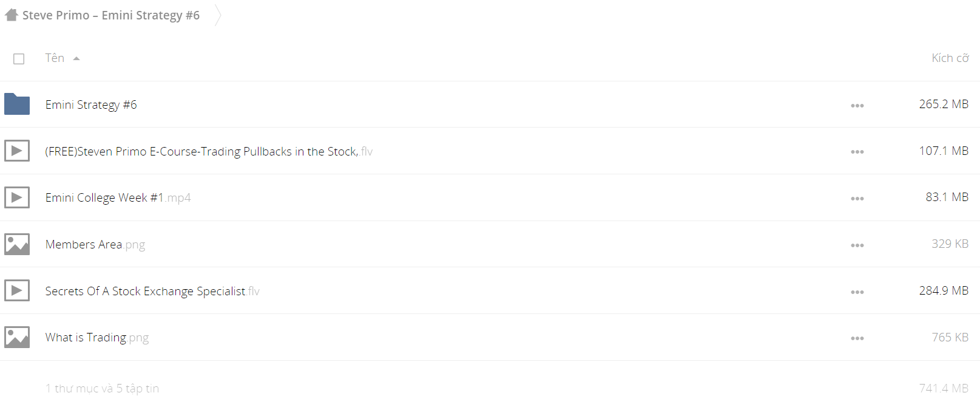Open more options for Emini College Week #1

pos(857,199)
